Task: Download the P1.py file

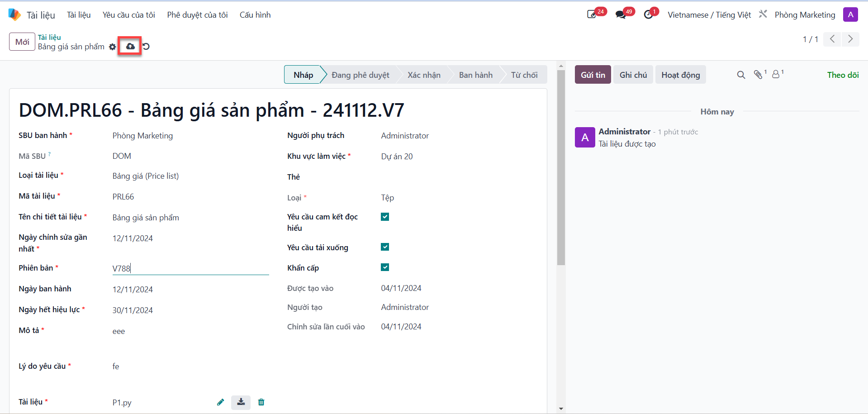Action: [x=241, y=402]
